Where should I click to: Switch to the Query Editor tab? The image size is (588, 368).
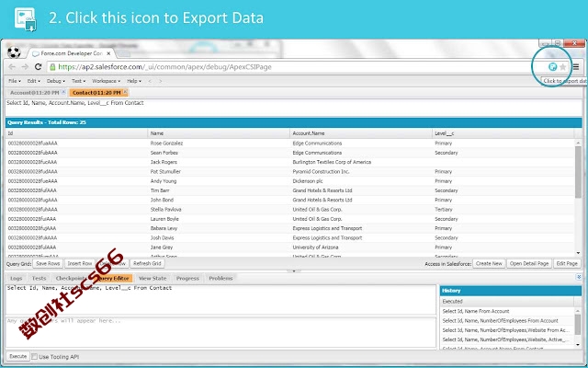click(113, 278)
